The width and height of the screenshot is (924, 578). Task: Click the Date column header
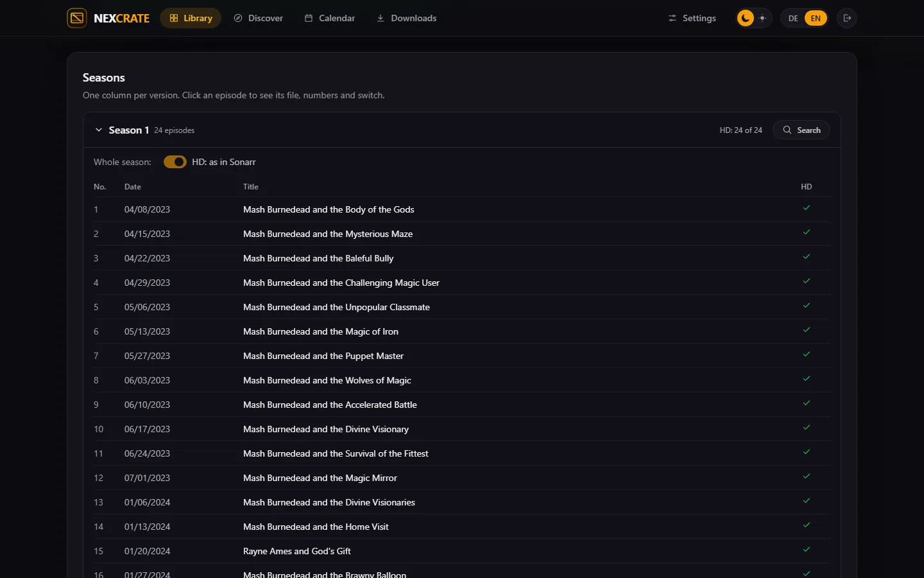133,187
